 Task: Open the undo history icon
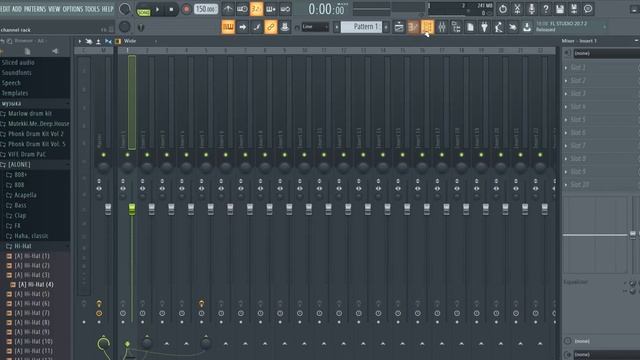503,9
